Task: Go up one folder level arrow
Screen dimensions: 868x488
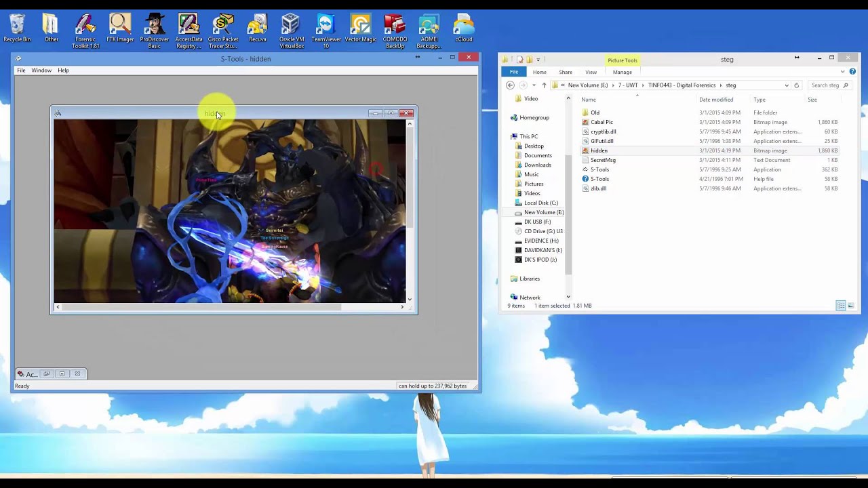Action: point(544,85)
